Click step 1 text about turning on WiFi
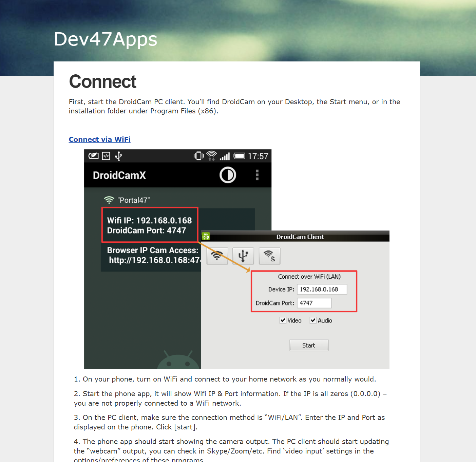The height and width of the screenshot is (462, 476). point(225,379)
